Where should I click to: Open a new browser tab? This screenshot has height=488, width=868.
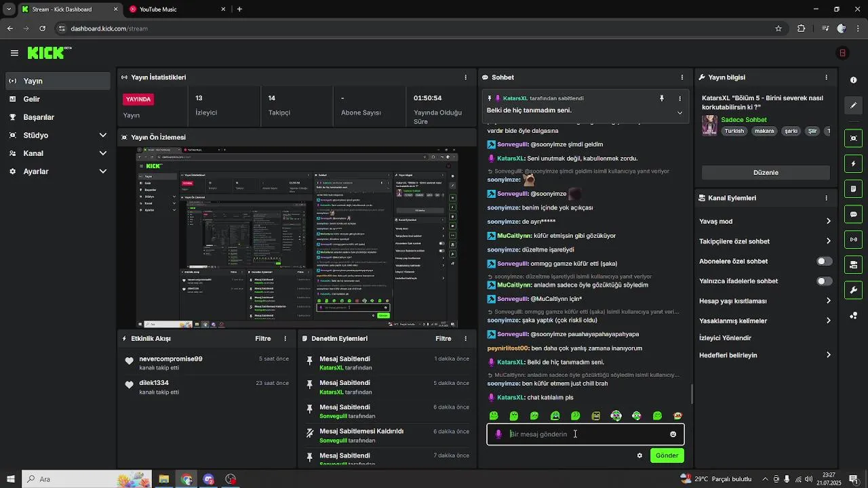pos(239,9)
